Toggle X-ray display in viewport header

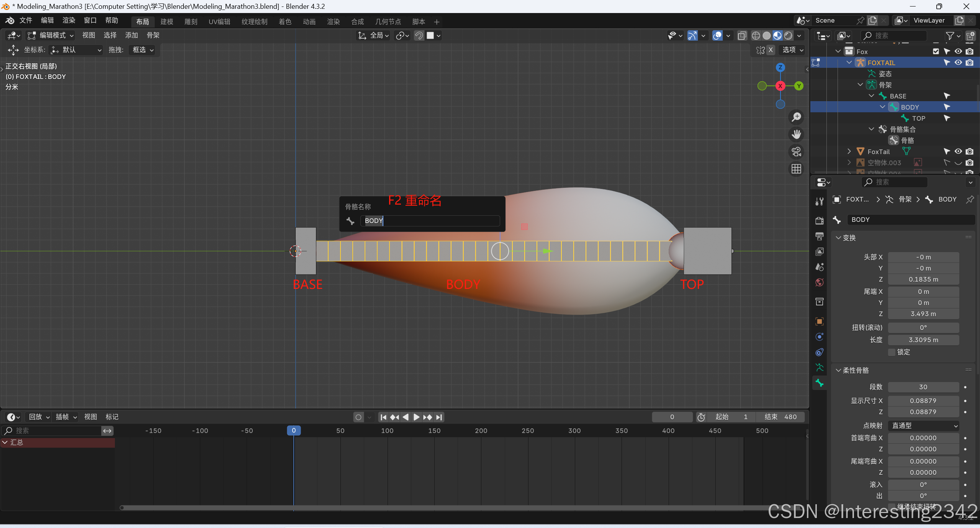742,36
